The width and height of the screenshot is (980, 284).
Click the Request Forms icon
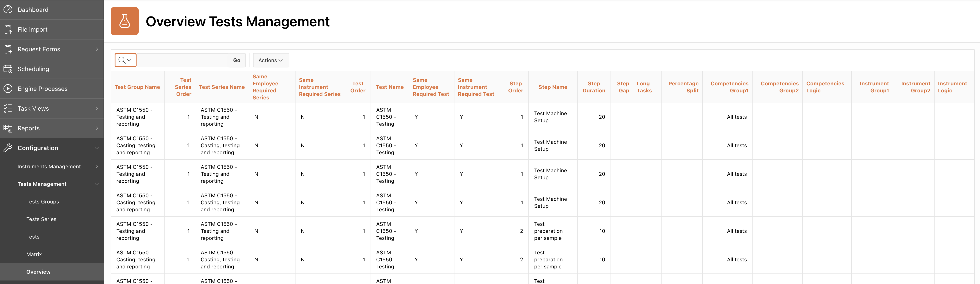8,49
